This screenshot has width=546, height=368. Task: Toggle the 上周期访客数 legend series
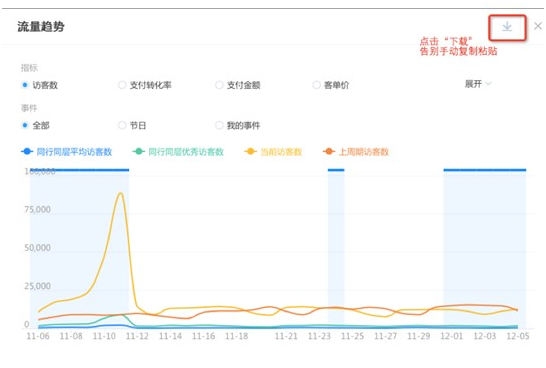pyautogui.click(x=356, y=152)
